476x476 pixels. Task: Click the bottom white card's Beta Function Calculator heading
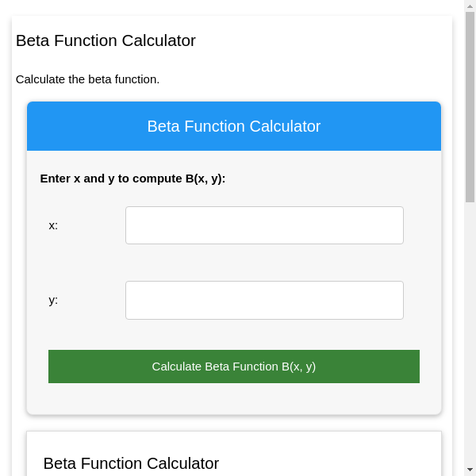click(131, 463)
